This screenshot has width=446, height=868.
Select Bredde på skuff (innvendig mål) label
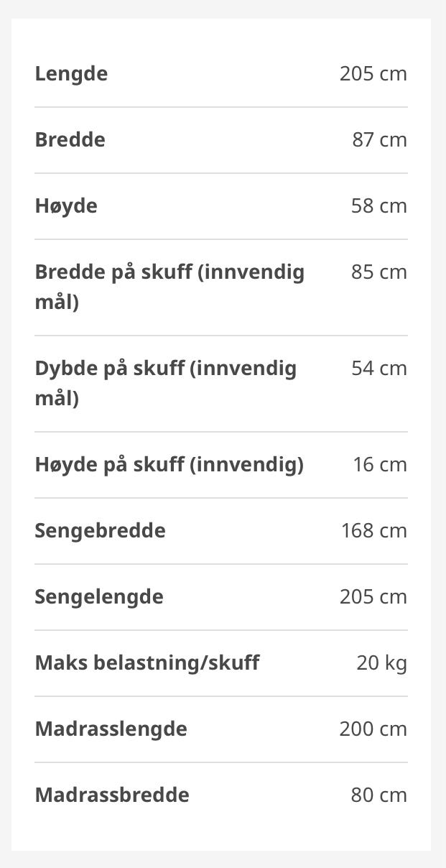click(x=169, y=287)
